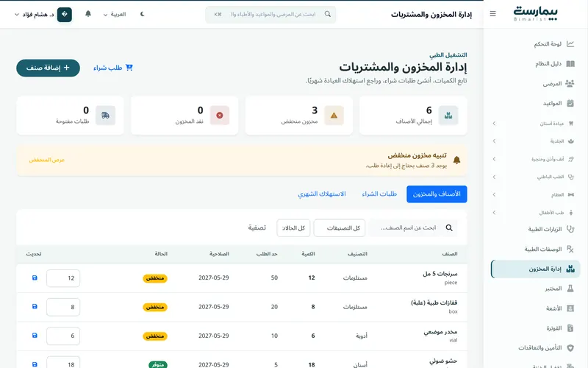Save quantity for the مخدر موضعي row

coord(35,336)
